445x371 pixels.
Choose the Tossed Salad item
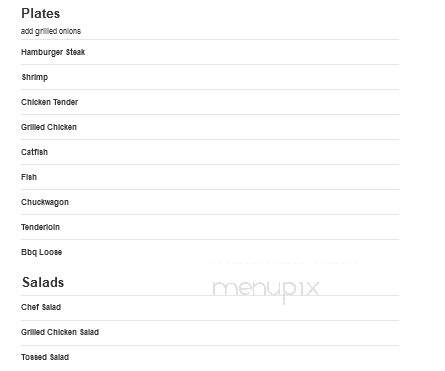[45, 357]
